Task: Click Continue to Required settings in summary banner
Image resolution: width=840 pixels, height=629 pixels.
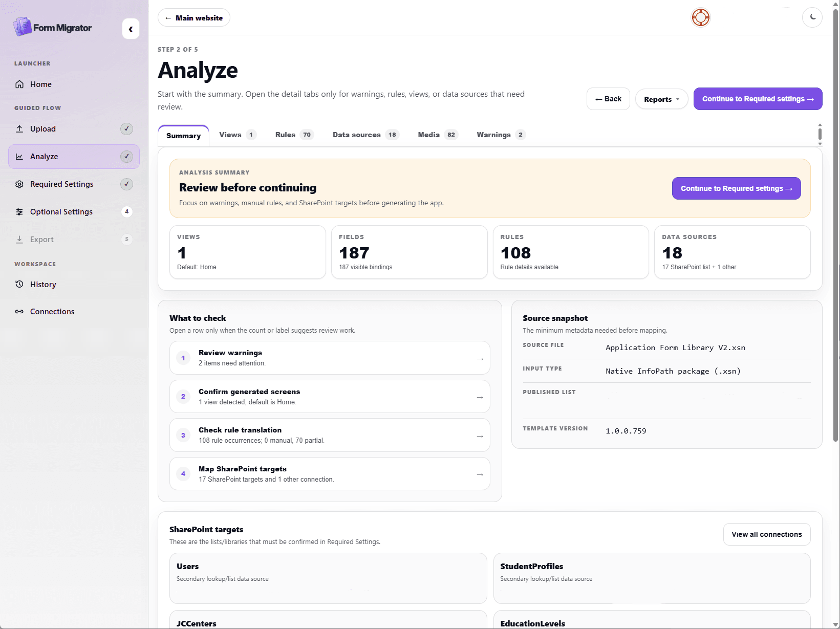Action: [736, 188]
